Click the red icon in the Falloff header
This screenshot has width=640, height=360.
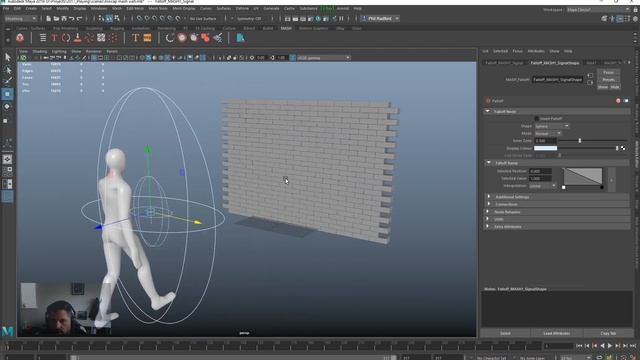[618, 100]
